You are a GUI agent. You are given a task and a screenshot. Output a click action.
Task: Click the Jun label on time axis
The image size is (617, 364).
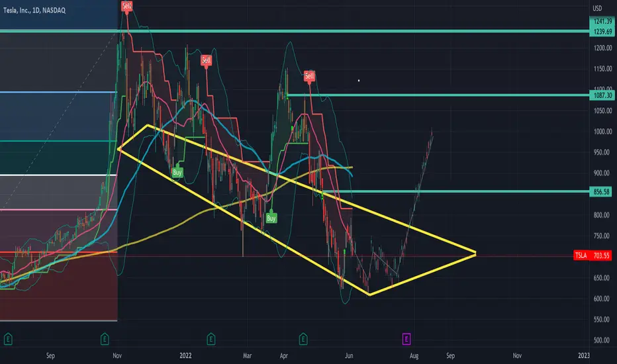click(349, 356)
